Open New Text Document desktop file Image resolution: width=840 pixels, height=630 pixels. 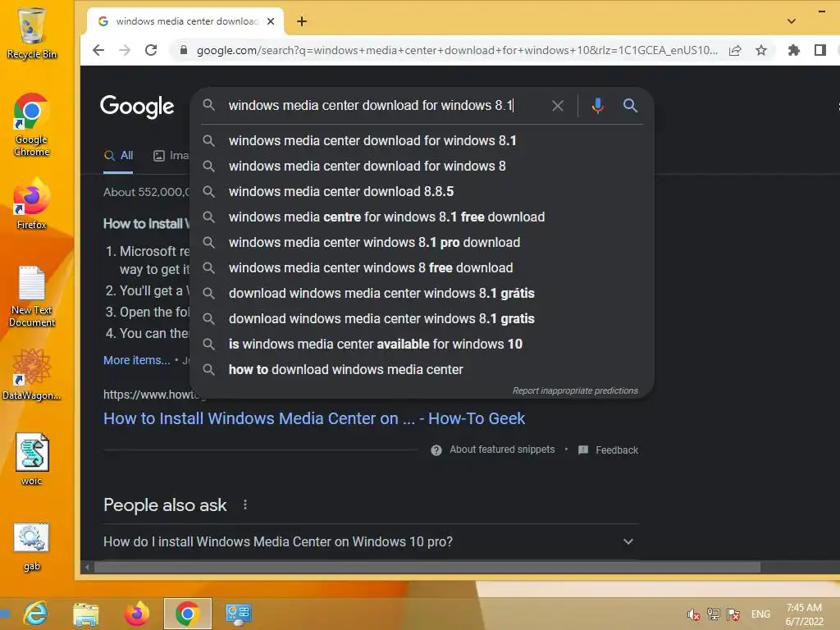[32, 297]
